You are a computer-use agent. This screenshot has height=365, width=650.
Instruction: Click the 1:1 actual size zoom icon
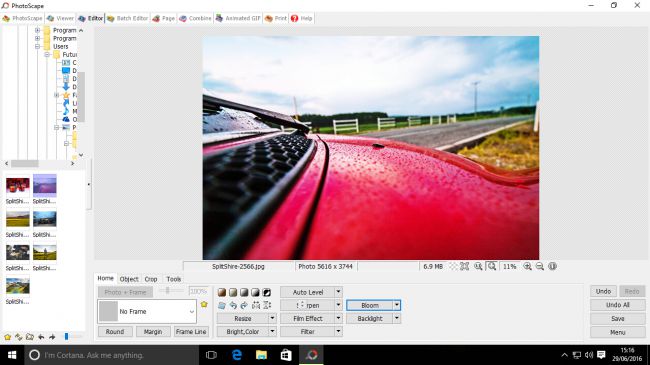[x=478, y=266]
